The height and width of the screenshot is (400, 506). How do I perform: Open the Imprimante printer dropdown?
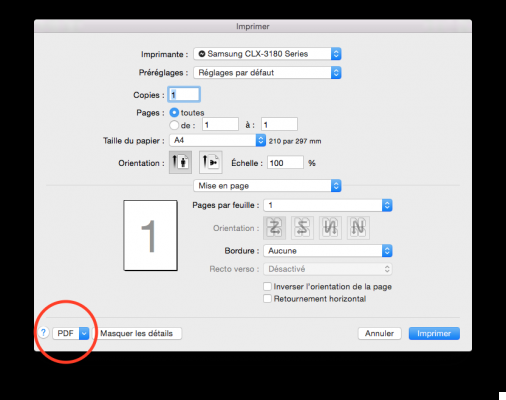coord(267,54)
